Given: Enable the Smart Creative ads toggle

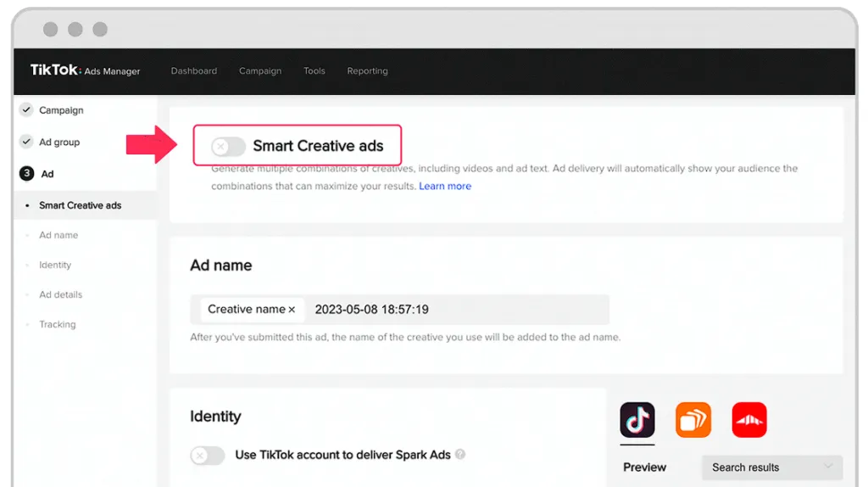Looking at the screenshot, I should [x=227, y=146].
